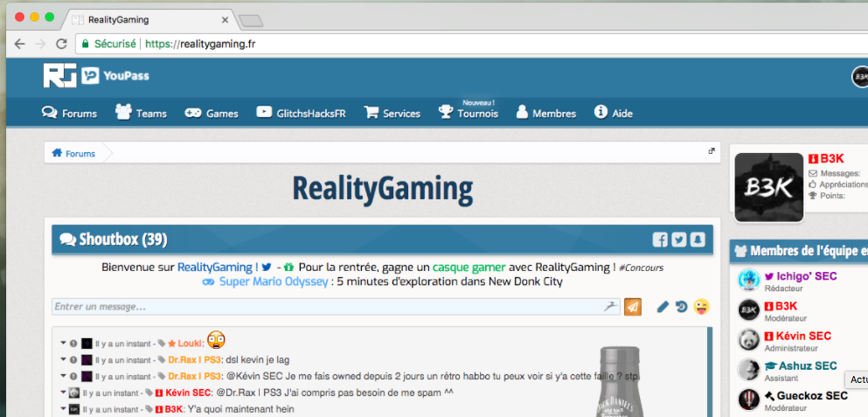Open Ichigo' SEC's profile in team list
Viewport: 868px width, 417px height.
[x=807, y=276]
